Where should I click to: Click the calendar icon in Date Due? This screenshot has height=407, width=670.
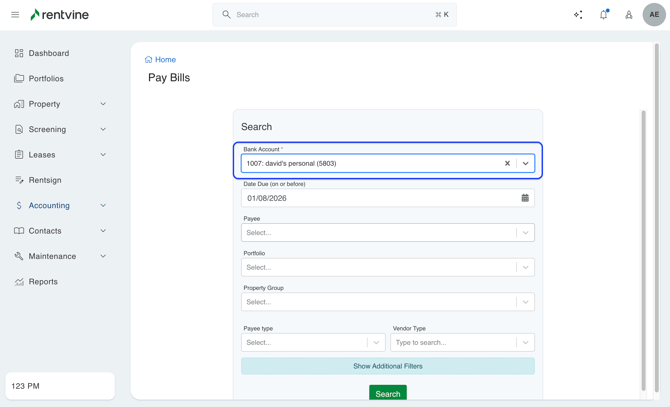(x=525, y=198)
